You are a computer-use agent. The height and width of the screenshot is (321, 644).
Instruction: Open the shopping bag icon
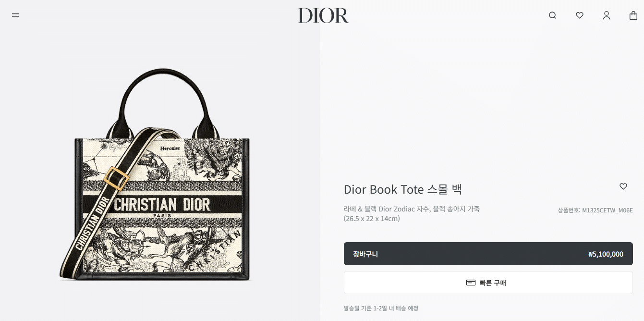pyautogui.click(x=633, y=15)
